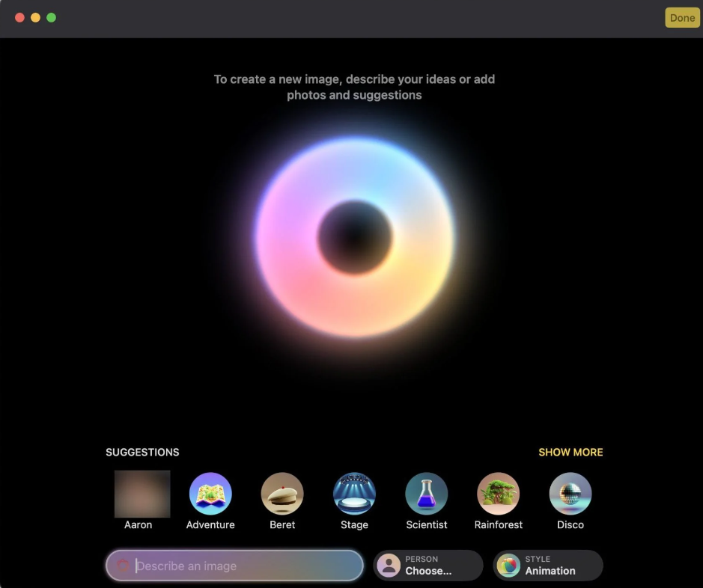Screen dimensions: 703x588
Task: Choose the Stage spotlight suggestion icon
Action: tap(354, 494)
